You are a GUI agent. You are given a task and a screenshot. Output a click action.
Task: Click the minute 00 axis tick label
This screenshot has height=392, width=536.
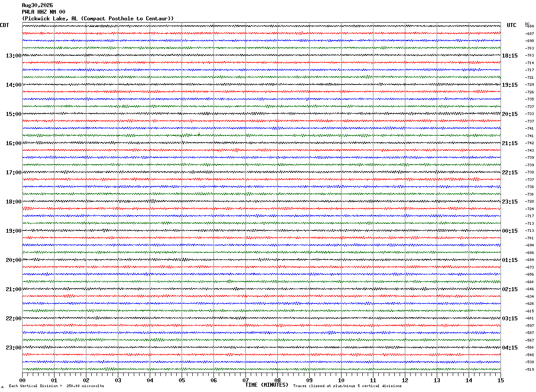(22, 380)
